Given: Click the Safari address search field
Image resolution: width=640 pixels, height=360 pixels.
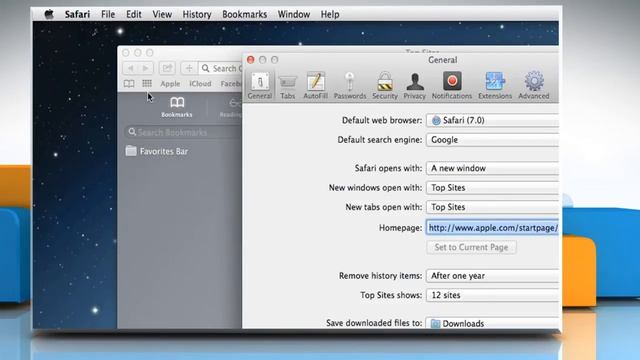Looking at the screenshot, I should coord(220,68).
